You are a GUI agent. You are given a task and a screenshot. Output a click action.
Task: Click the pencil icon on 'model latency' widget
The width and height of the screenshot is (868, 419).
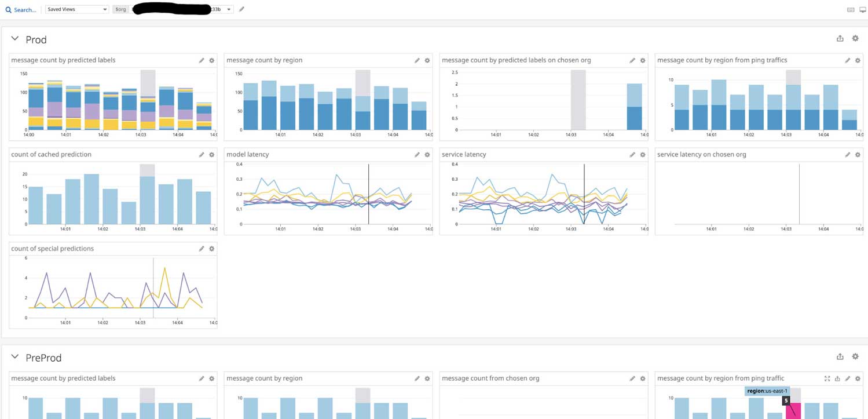[x=417, y=155]
